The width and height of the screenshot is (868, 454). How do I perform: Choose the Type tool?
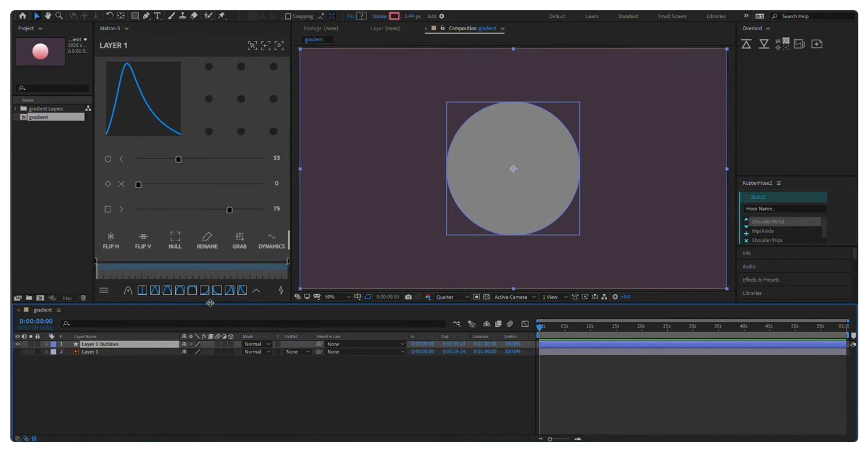click(158, 16)
